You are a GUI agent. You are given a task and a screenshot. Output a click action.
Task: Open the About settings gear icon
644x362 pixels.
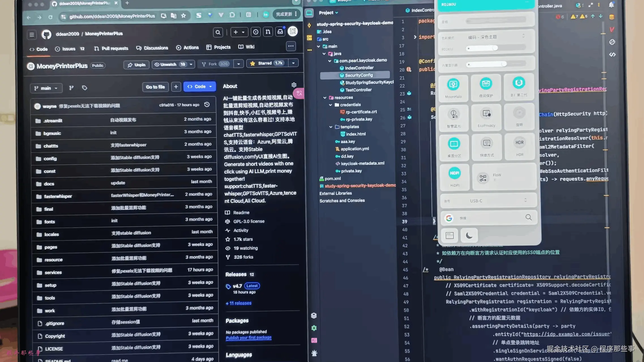click(294, 85)
